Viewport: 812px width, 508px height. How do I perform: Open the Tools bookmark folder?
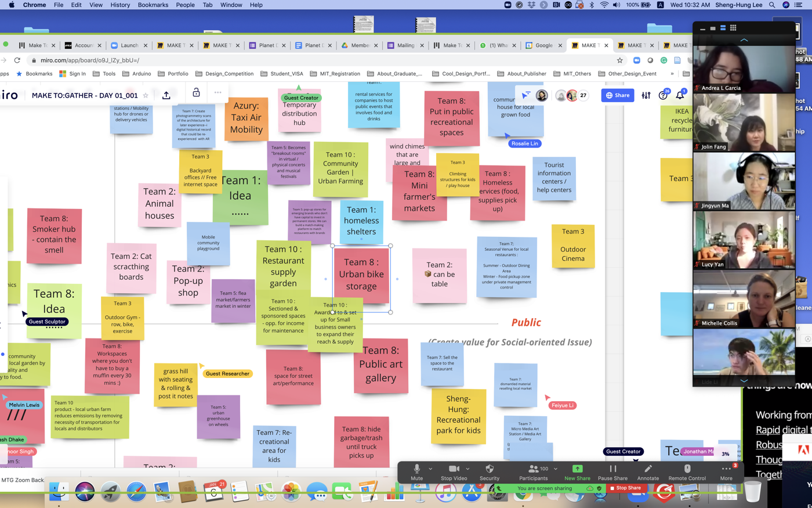click(x=104, y=74)
